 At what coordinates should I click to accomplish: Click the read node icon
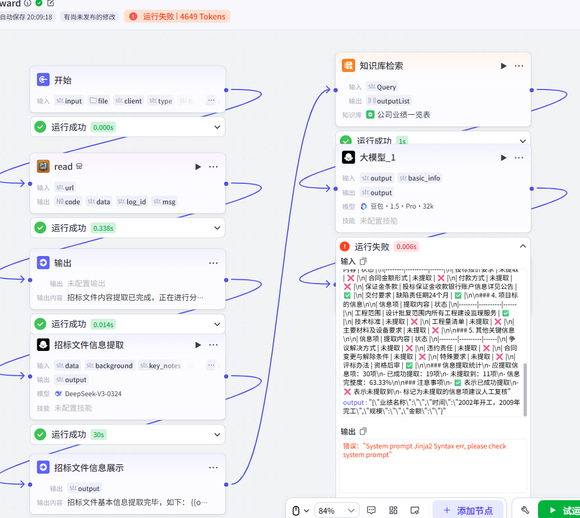[x=43, y=166]
